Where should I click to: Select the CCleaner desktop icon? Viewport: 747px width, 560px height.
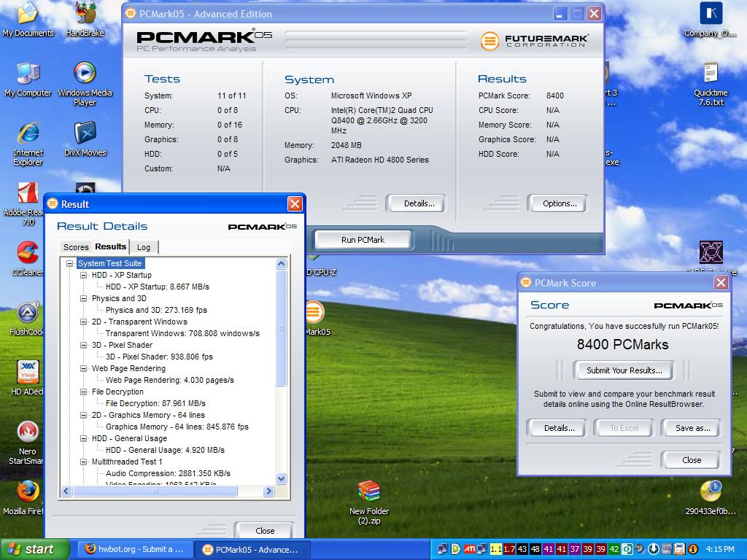(28, 259)
